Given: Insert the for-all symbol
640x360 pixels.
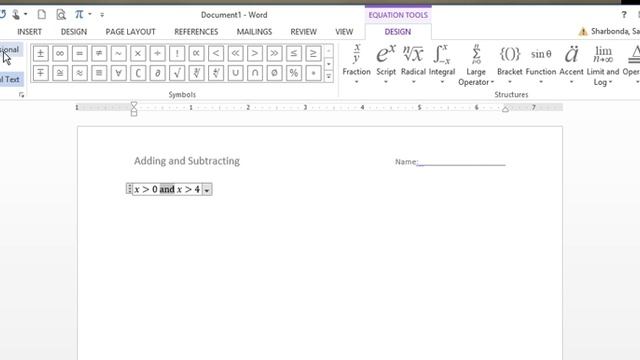Looking at the screenshot, I should tap(118, 73).
